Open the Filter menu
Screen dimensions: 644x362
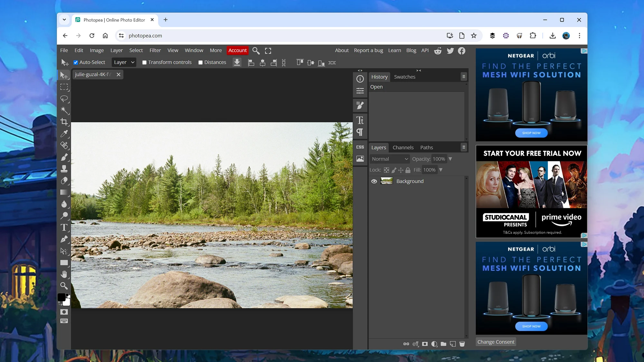(155, 50)
